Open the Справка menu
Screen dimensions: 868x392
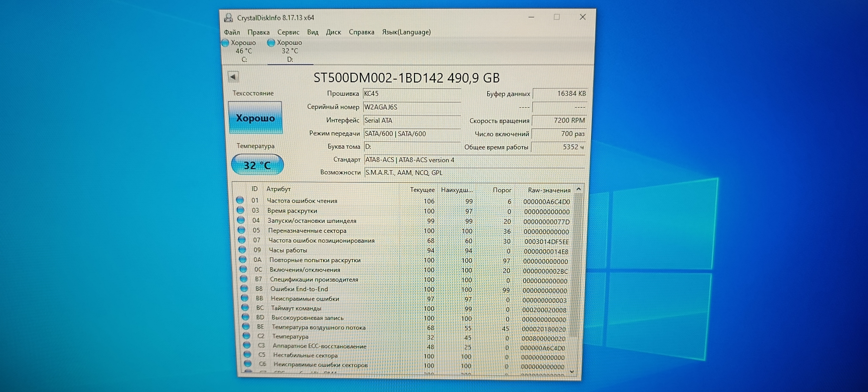coord(361,32)
